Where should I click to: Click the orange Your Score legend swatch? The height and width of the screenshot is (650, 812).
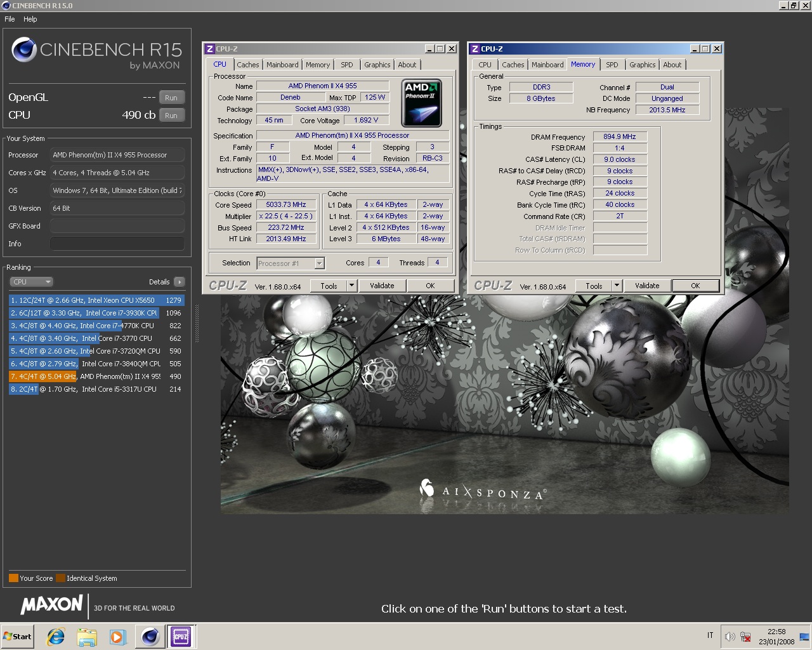click(x=13, y=578)
